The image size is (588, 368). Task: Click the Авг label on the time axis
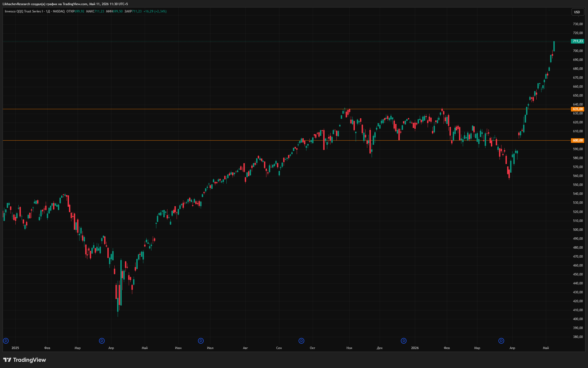[245, 348]
